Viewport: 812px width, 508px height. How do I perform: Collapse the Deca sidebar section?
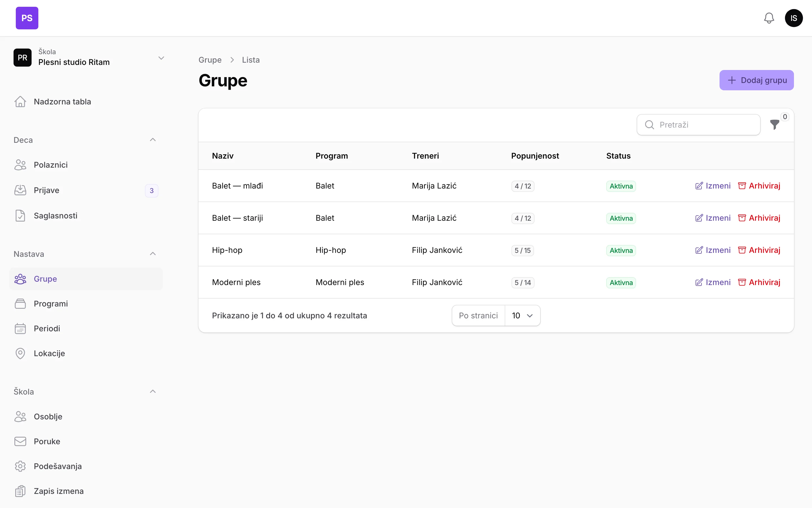tap(153, 140)
